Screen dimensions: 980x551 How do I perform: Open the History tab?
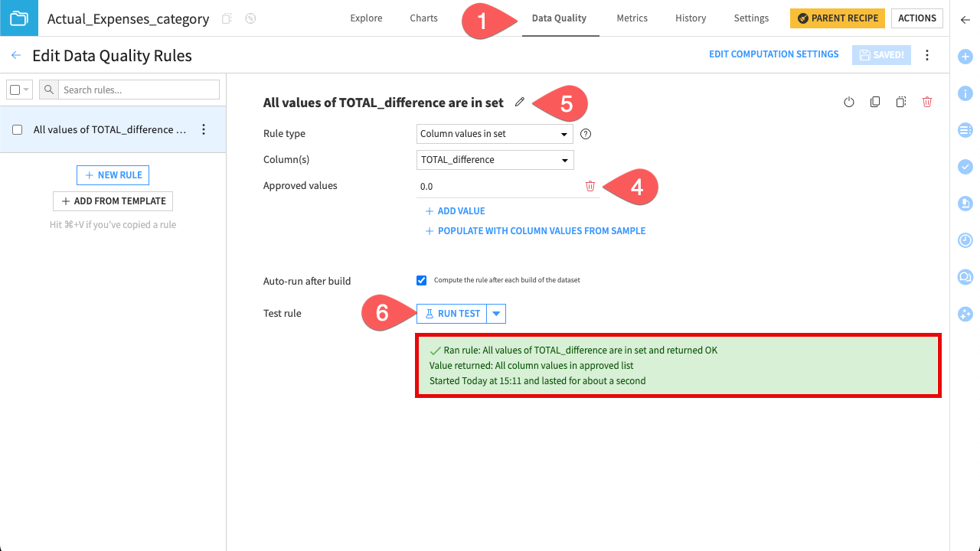point(690,18)
